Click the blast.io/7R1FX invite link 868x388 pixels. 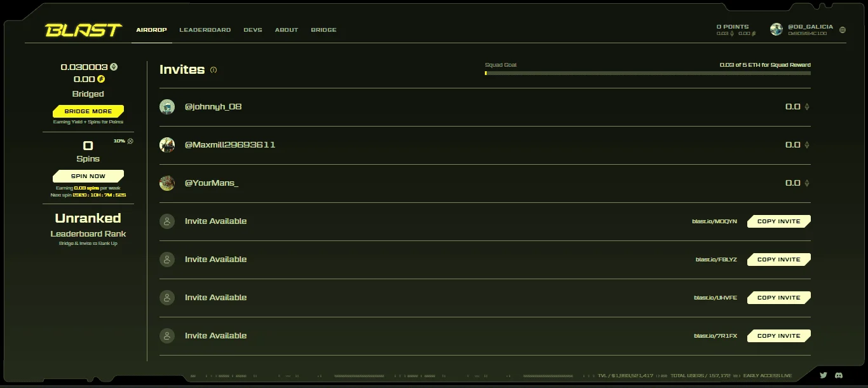pyautogui.click(x=715, y=336)
